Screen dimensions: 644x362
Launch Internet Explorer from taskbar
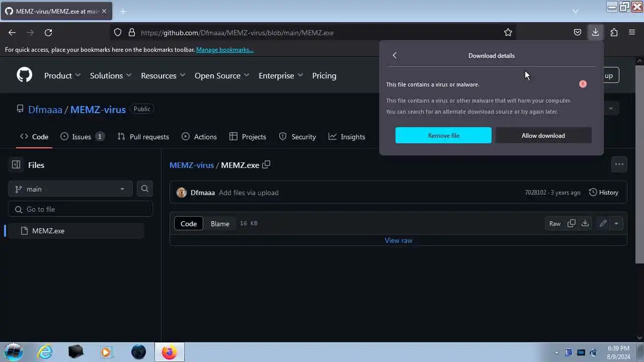pos(45,352)
